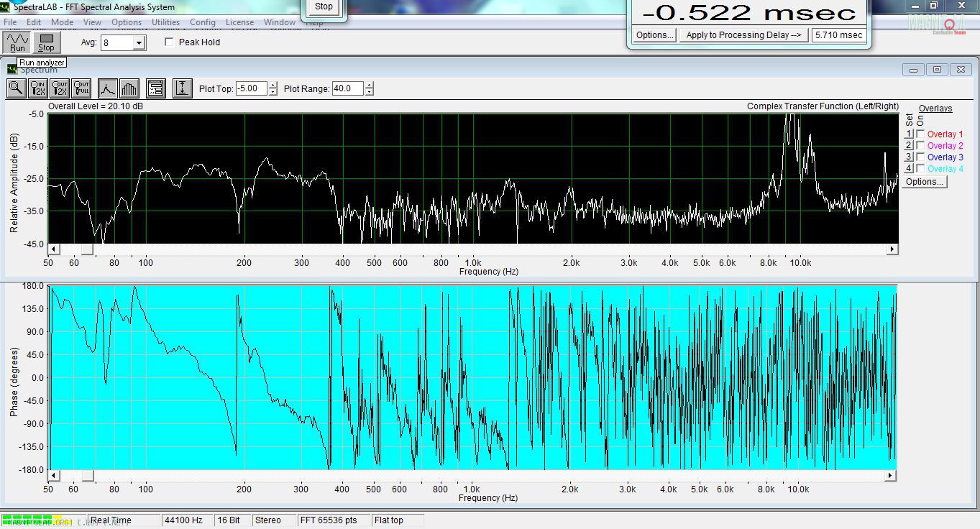Minimize the Spectrum window
Viewport: 980px width, 529px height.
point(914,70)
